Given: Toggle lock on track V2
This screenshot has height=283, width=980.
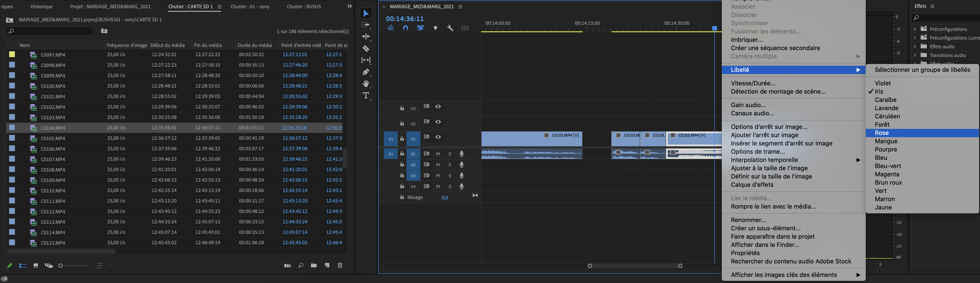Looking at the screenshot, I should tap(402, 123).
